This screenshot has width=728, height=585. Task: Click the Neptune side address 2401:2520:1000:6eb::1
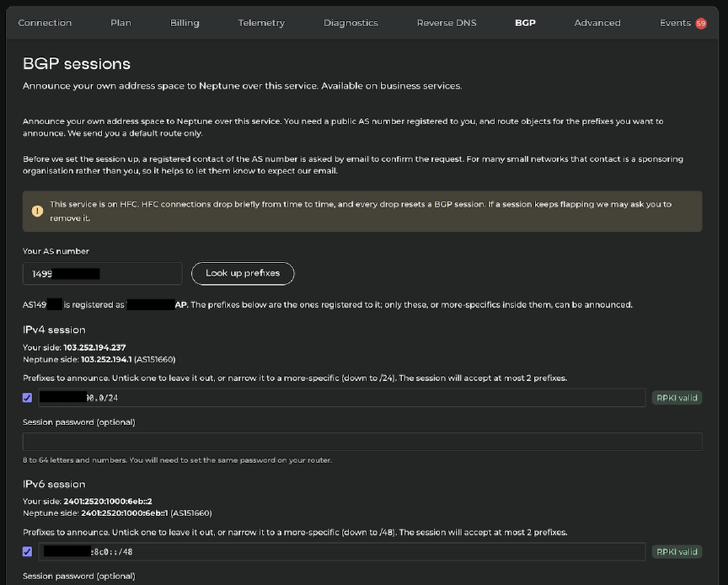[125, 513]
